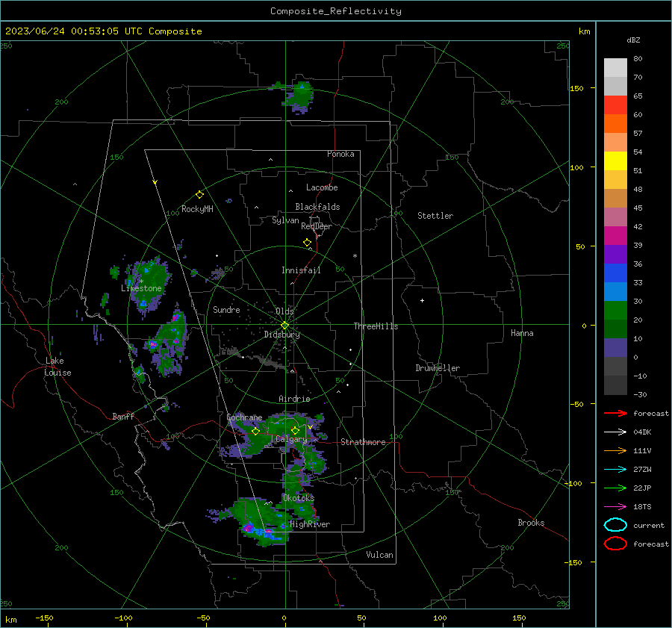Click the 04DK legend text
672x628 pixels.
tap(642, 432)
